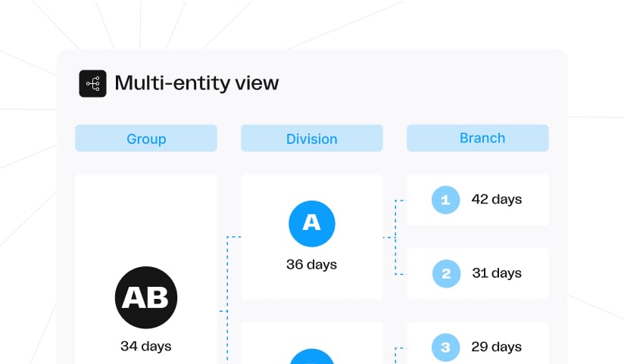
Task: Click the Multi-entity view title
Action: 197,83
